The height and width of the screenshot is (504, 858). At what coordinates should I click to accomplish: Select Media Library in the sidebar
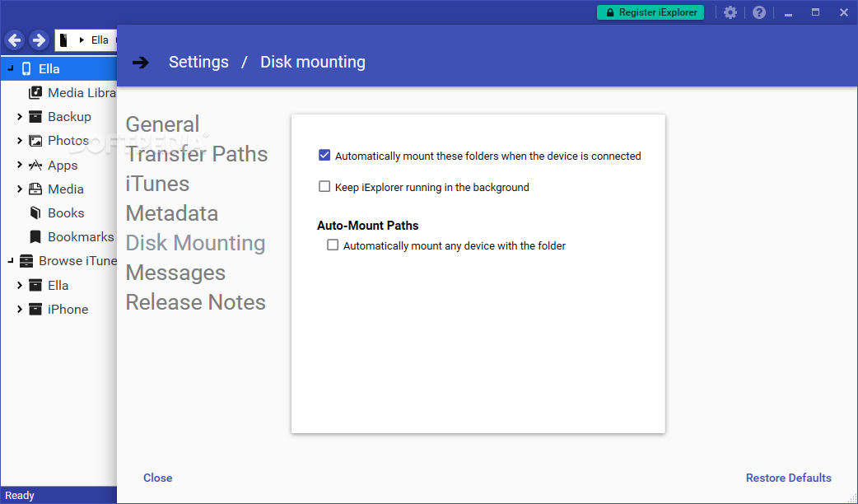click(82, 92)
